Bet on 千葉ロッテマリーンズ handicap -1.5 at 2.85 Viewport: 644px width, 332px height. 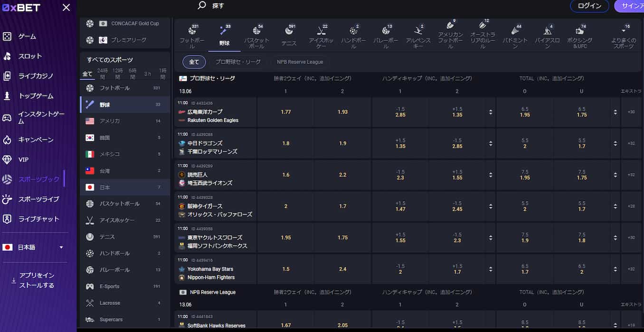click(457, 144)
